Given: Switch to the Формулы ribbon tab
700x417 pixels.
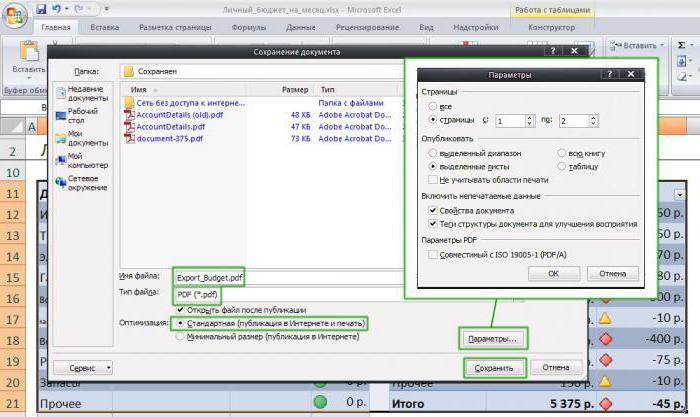Looking at the screenshot, I should coord(249,28).
